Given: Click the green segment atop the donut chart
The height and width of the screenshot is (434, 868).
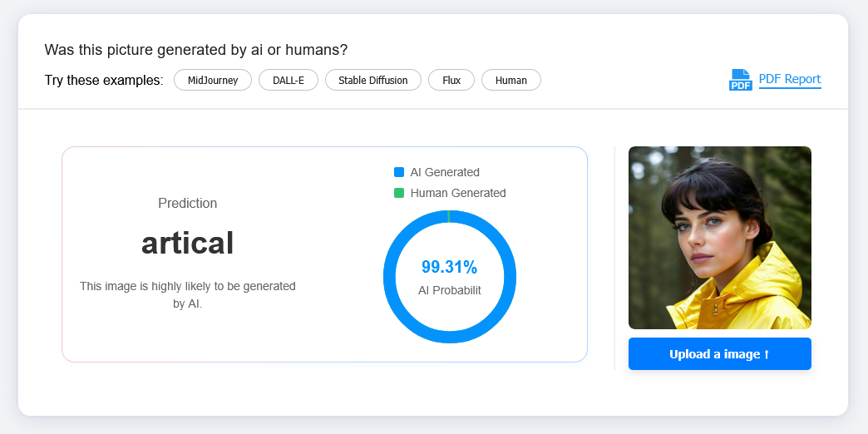Looking at the screenshot, I should (449, 216).
